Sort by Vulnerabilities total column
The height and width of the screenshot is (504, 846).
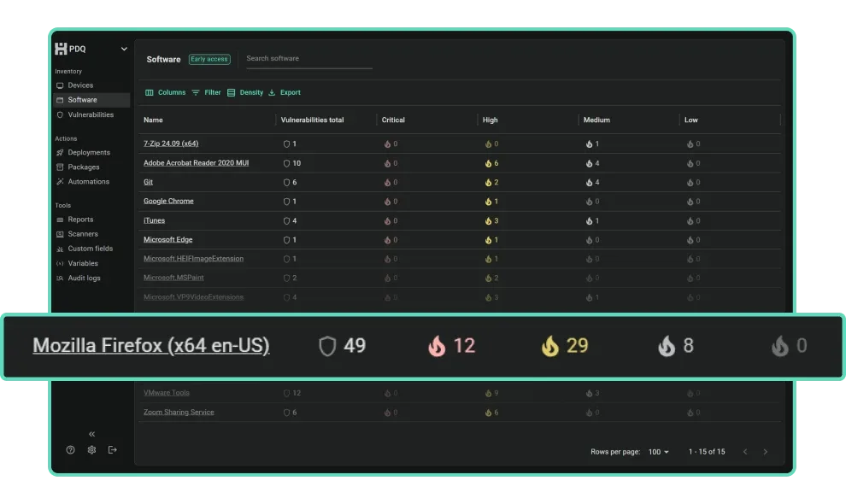(312, 120)
